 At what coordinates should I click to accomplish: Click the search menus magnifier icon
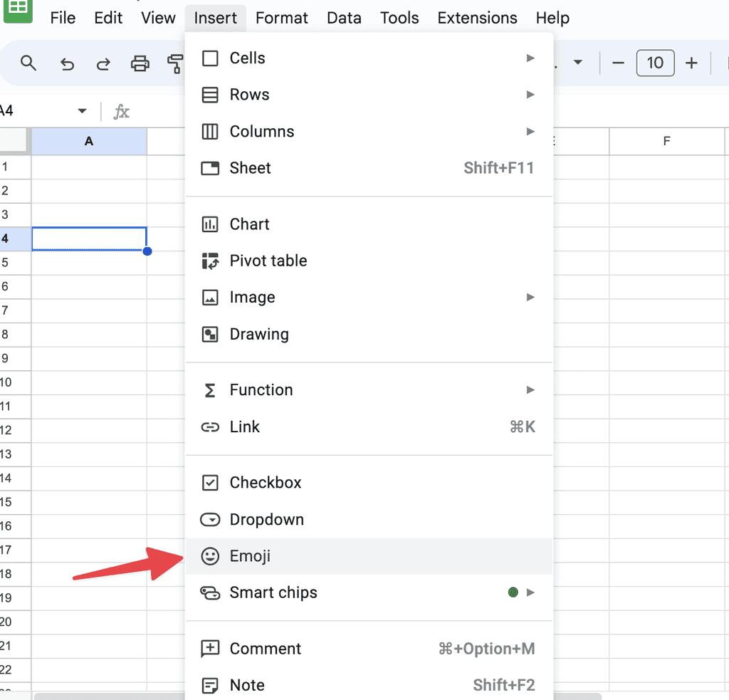(28, 63)
